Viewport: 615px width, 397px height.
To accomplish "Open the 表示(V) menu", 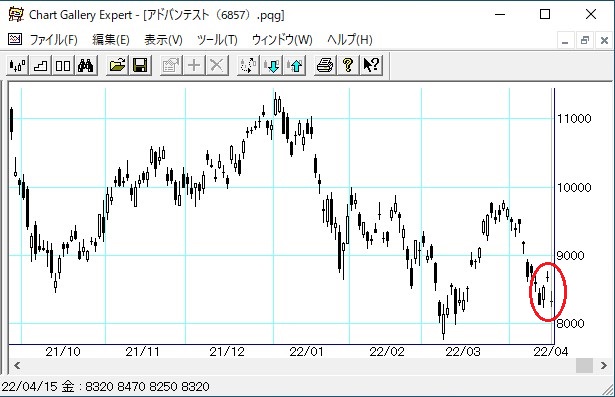I will coord(164,40).
